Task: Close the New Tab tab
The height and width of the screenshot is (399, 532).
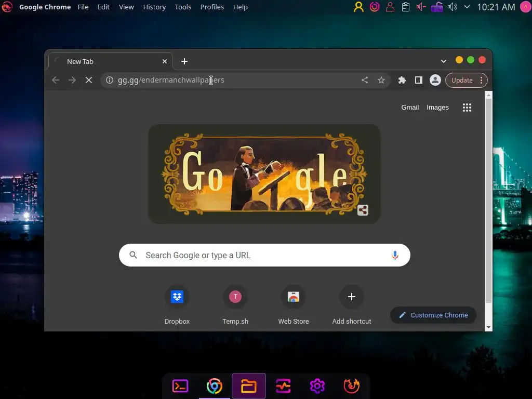Action: point(165,61)
